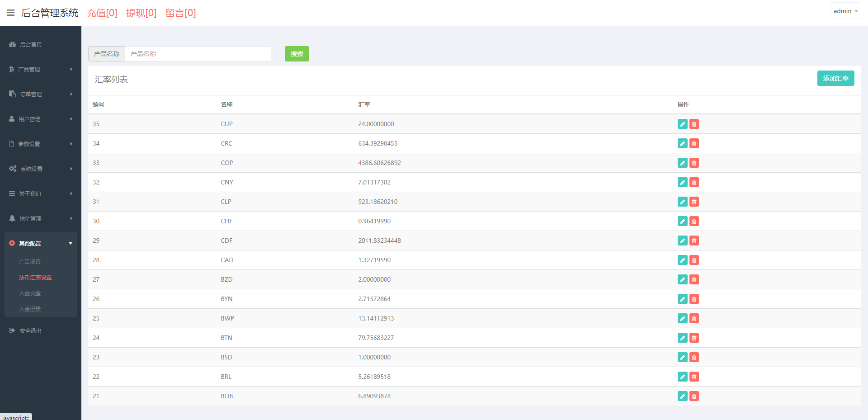Collapse the 其他配置 sidebar section
868x420 pixels.
coord(40,243)
